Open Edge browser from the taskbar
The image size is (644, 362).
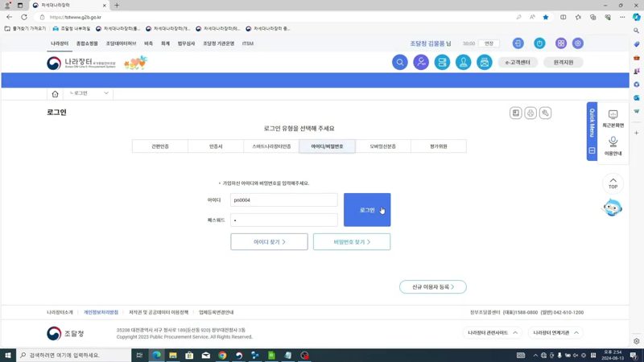point(156,356)
